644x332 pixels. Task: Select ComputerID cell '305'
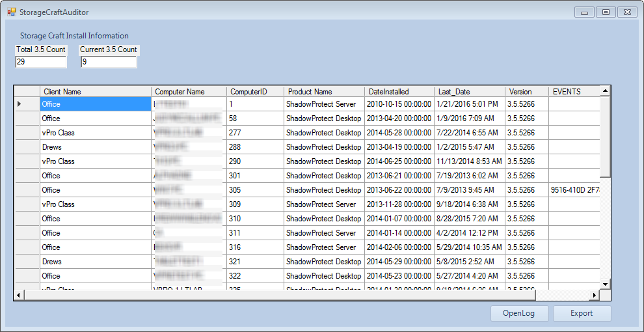(x=255, y=190)
